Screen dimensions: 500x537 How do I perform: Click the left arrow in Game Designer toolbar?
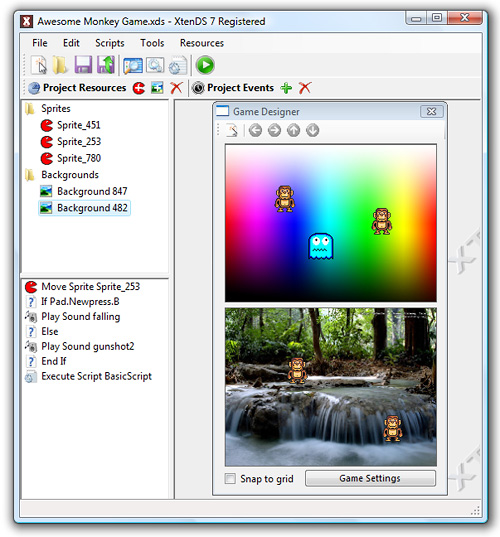coord(255,130)
